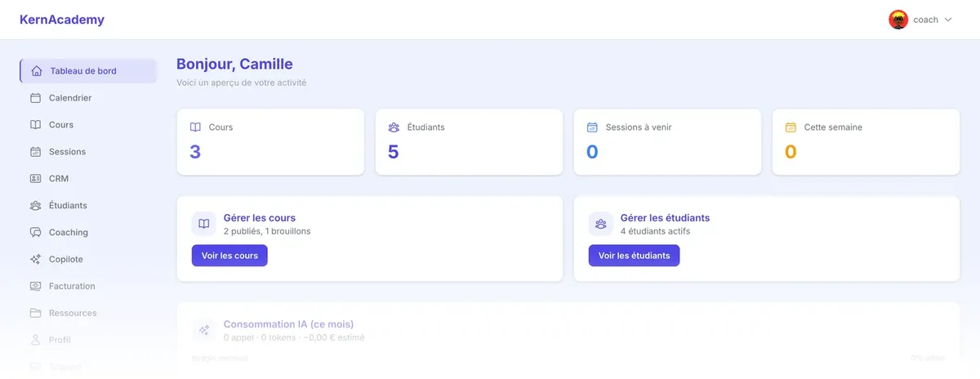Click the KernAcademy logo link

(62, 20)
